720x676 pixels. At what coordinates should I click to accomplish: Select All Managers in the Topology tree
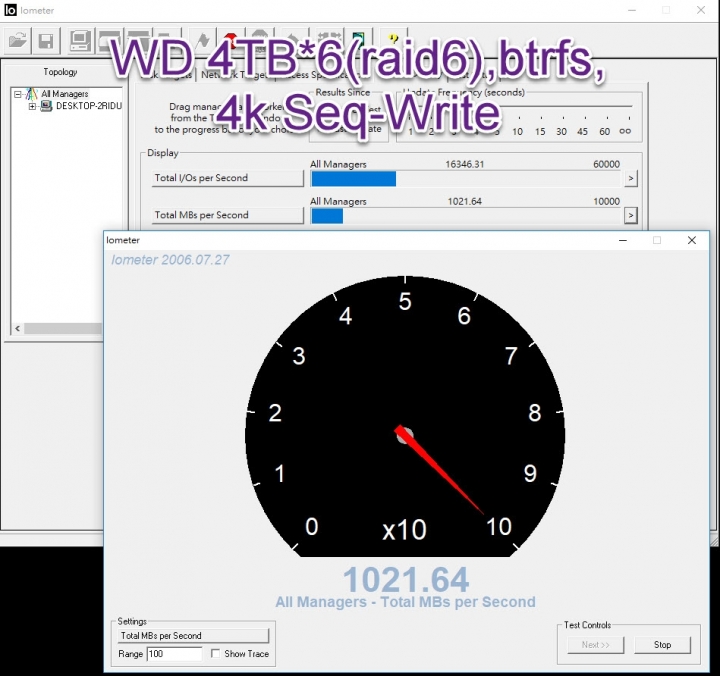[64, 94]
